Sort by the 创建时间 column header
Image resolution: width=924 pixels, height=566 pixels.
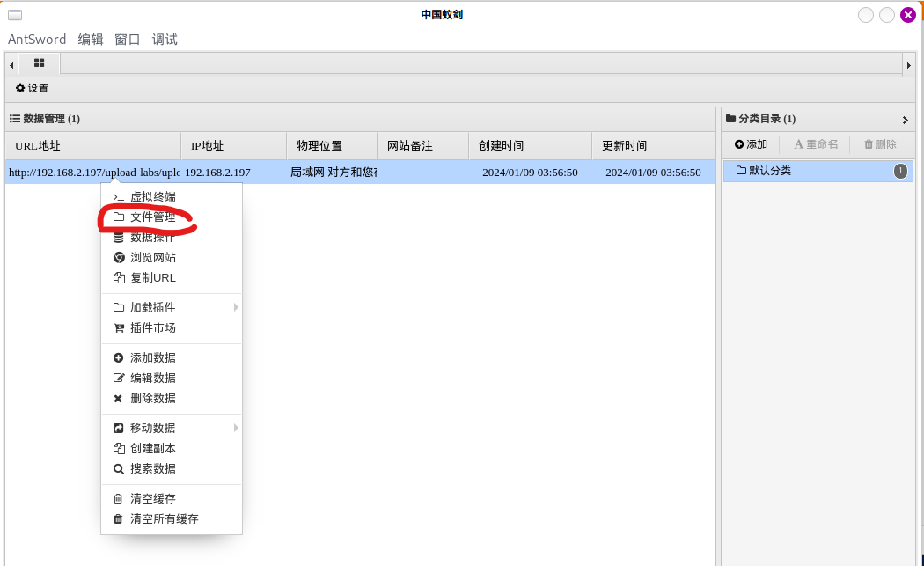click(x=531, y=145)
